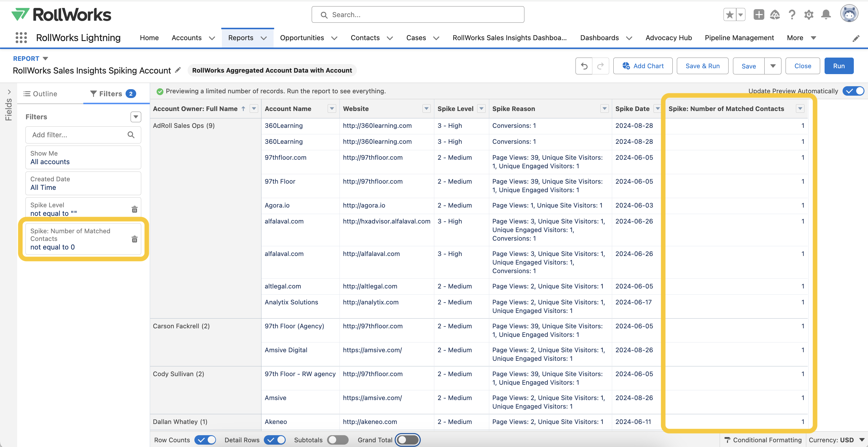The height and width of the screenshot is (447, 868).
Task: Toggle the Grand Total switch
Action: pos(407,440)
